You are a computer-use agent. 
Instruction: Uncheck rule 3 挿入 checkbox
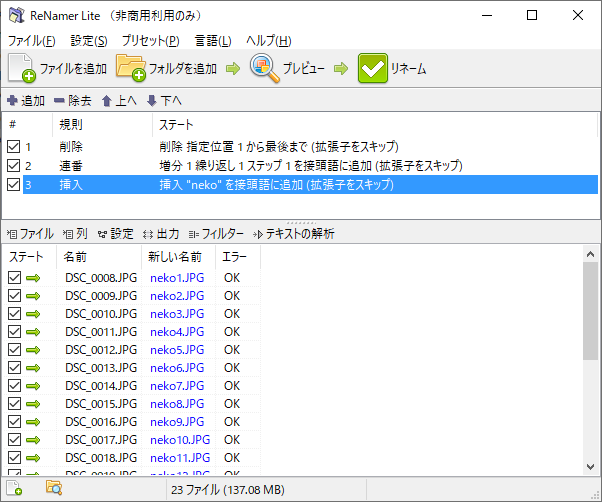(13, 185)
